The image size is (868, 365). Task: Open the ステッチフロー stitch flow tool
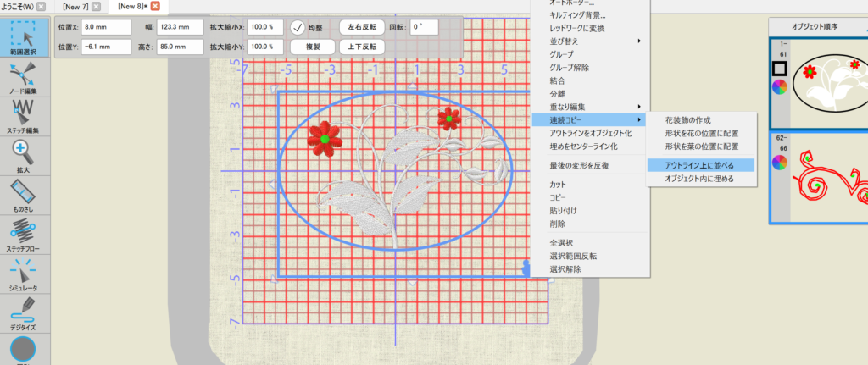click(x=24, y=232)
